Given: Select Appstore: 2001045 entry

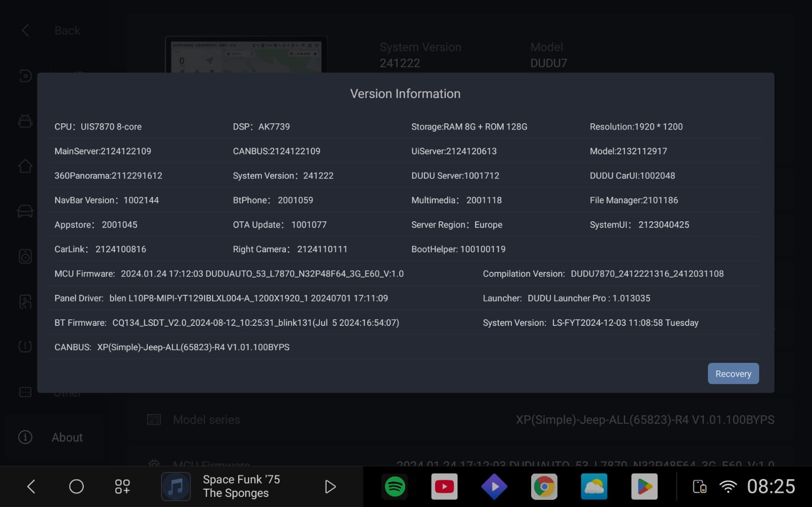Looking at the screenshot, I should 96,225.
